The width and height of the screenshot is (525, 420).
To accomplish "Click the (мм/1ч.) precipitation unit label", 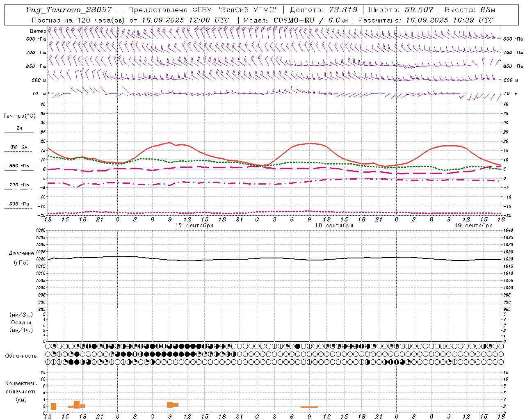I will pyautogui.click(x=21, y=330).
